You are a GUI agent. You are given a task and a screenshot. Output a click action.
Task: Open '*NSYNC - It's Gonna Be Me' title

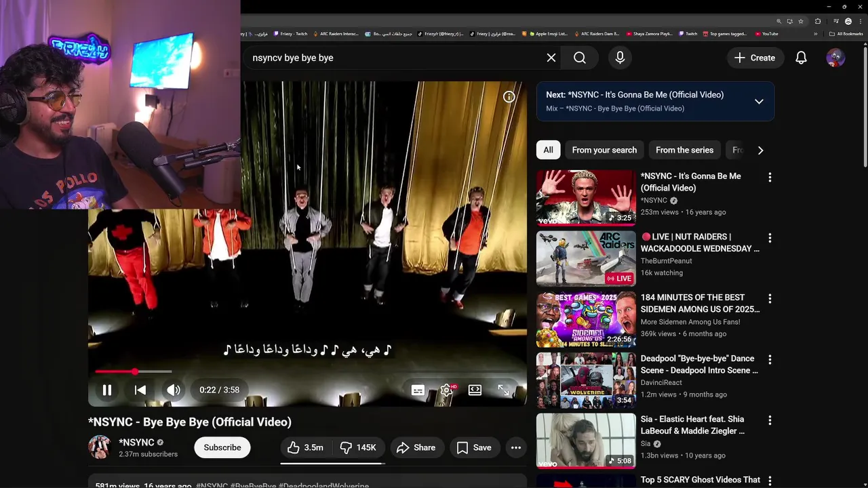pyautogui.click(x=691, y=182)
